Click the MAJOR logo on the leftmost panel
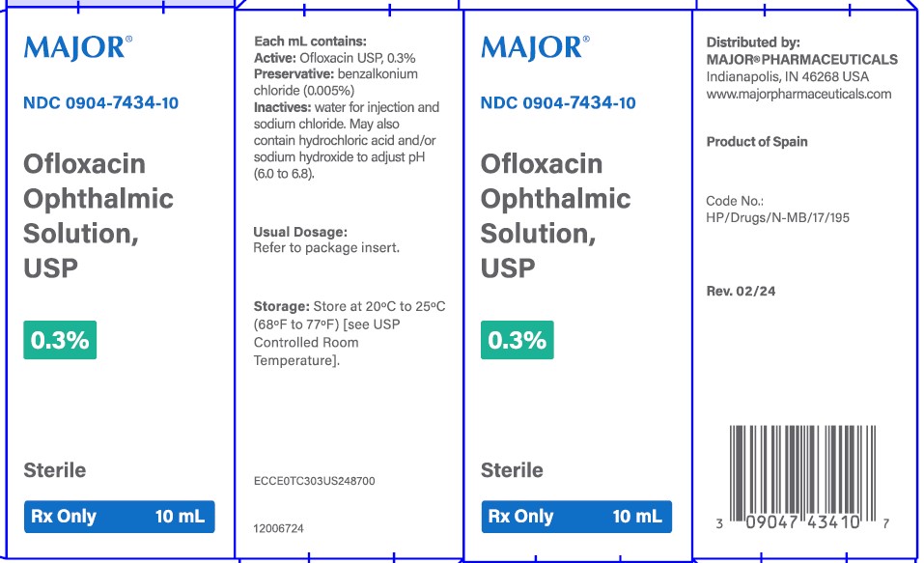 tap(77, 46)
